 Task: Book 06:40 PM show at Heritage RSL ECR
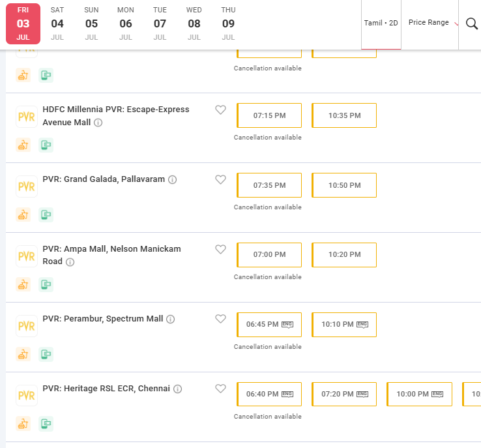tap(269, 394)
